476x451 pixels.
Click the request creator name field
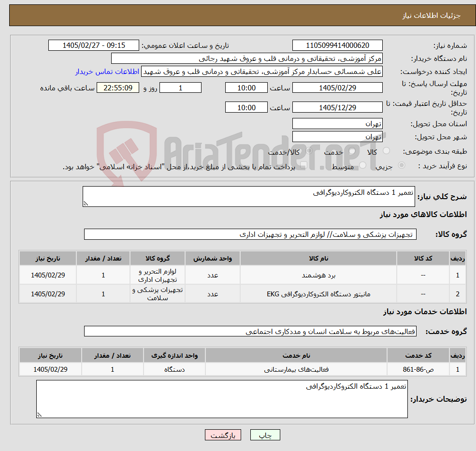261,72
